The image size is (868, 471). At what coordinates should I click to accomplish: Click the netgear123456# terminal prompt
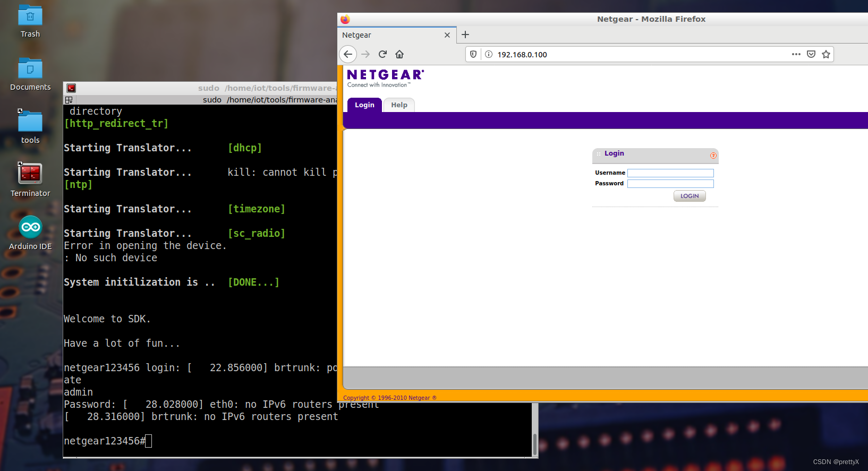click(x=105, y=441)
